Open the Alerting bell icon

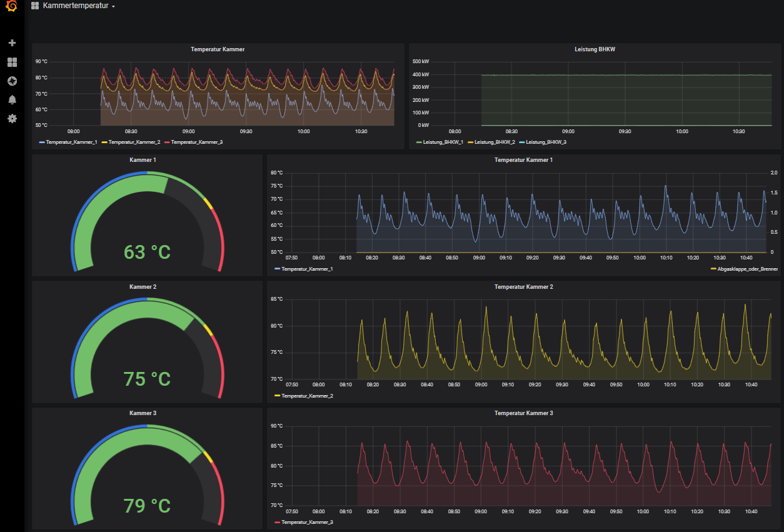pos(12,100)
